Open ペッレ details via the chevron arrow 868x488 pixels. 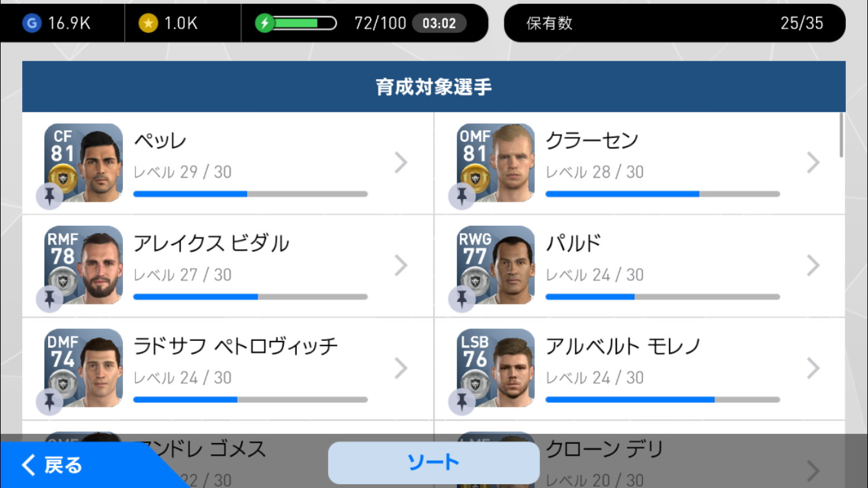401,163
